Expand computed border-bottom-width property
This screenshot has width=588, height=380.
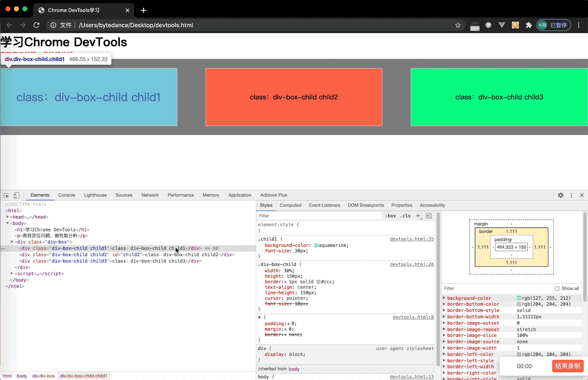[444, 317]
